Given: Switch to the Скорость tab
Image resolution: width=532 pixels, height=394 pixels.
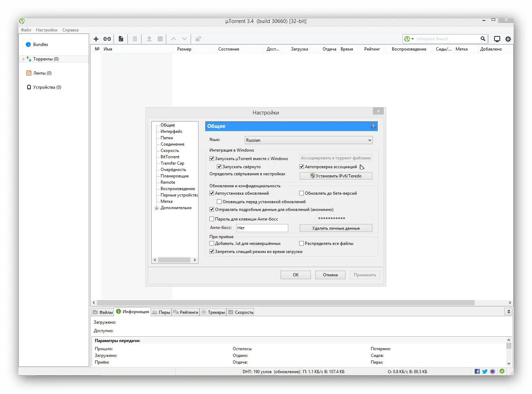Looking at the screenshot, I should tap(241, 312).
